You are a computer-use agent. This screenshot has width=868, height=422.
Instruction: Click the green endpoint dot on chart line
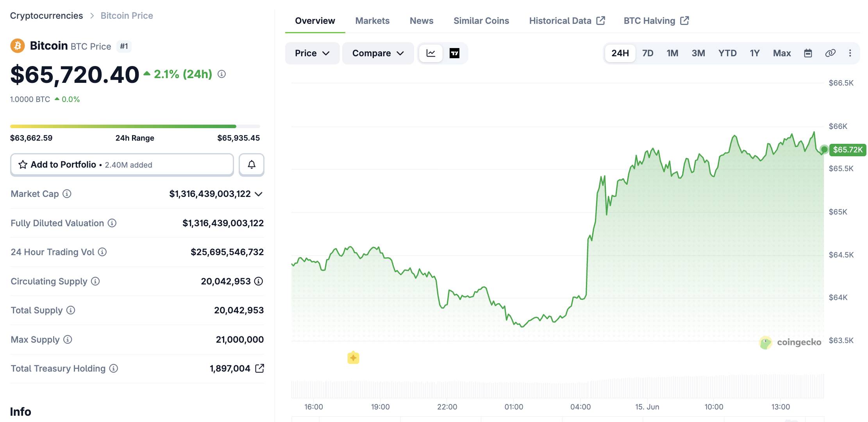coord(824,149)
